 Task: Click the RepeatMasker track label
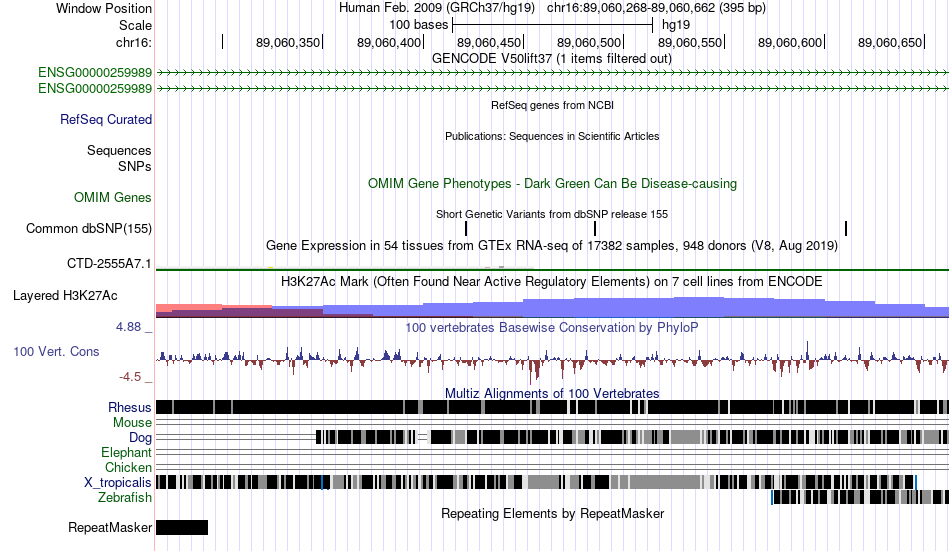tap(110, 527)
